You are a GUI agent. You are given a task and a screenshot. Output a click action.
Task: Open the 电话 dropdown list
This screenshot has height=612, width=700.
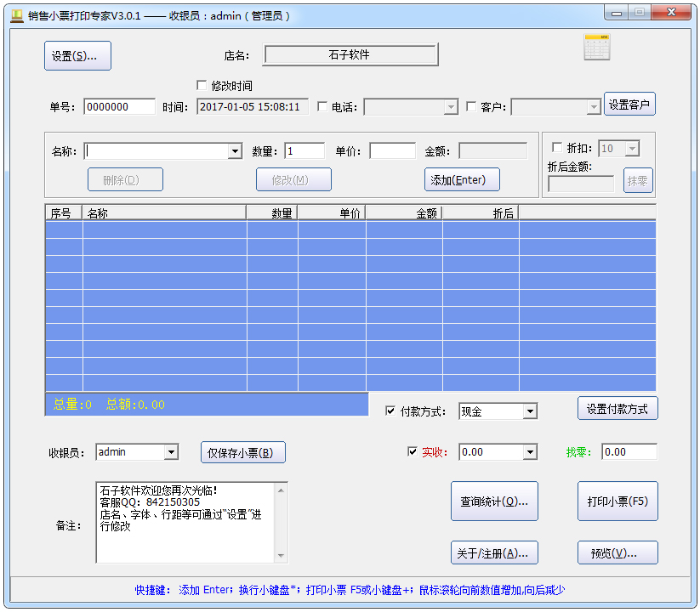[x=451, y=107]
